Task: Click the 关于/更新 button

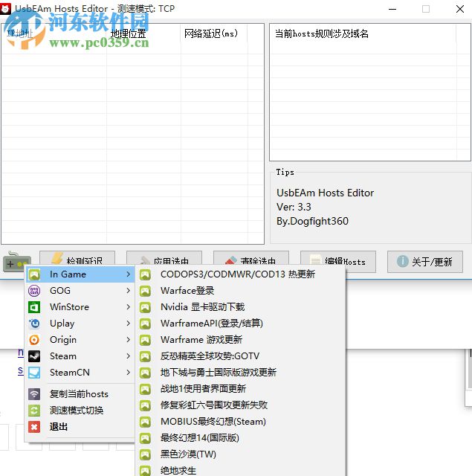Action: click(x=425, y=262)
